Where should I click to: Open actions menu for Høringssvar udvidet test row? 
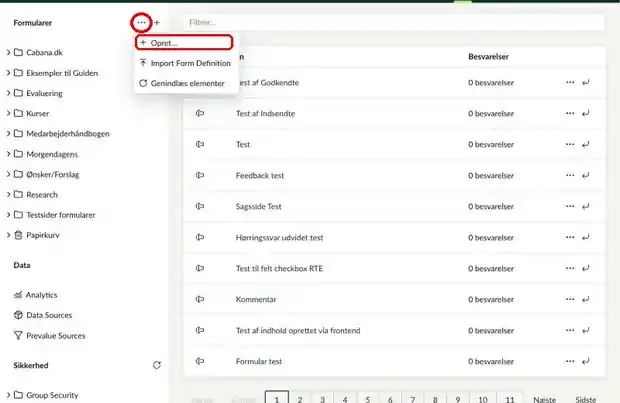(570, 237)
